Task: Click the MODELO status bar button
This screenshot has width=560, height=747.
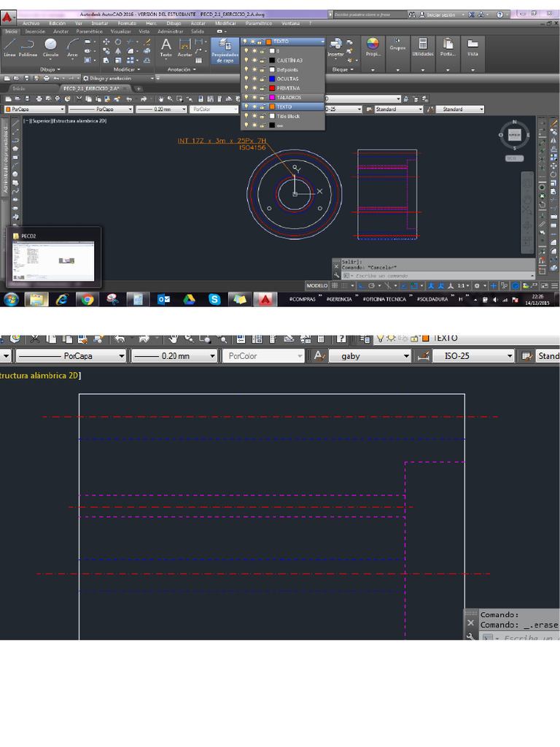Action: point(316,285)
